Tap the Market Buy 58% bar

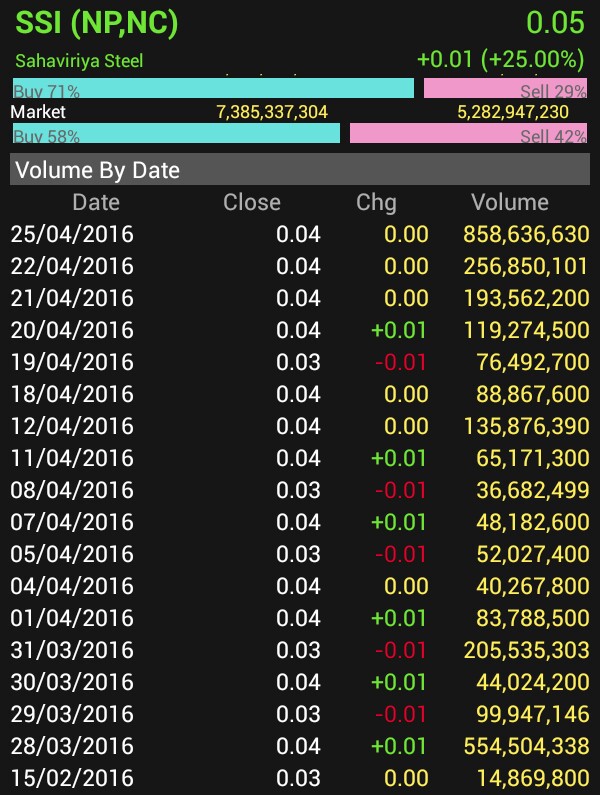[176, 133]
